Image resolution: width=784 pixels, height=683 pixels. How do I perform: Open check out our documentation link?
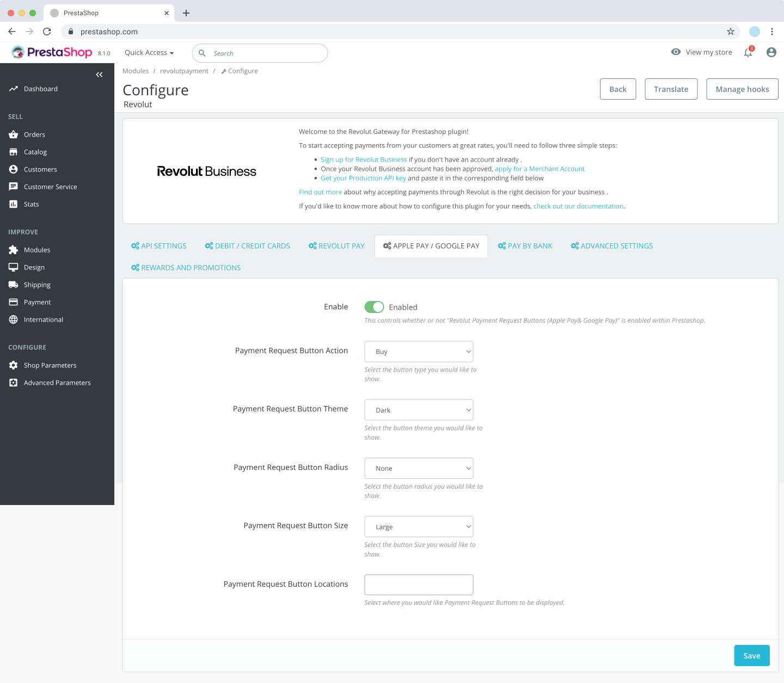(x=578, y=206)
